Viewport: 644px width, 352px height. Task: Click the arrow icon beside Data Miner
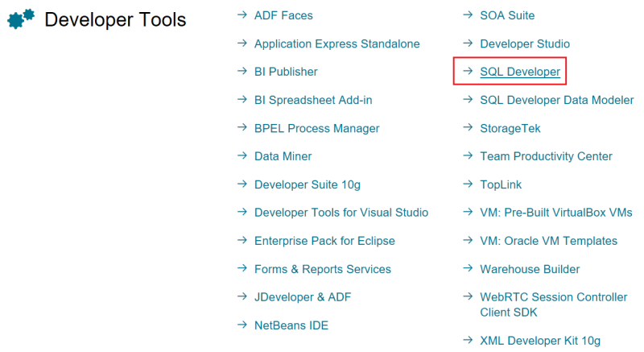242,155
